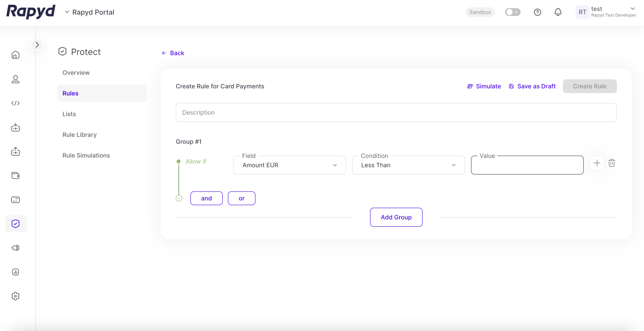This screenshot has height=331, width=644.
Task: Click the Save as Draft link
Action: (x=532, y=86)
